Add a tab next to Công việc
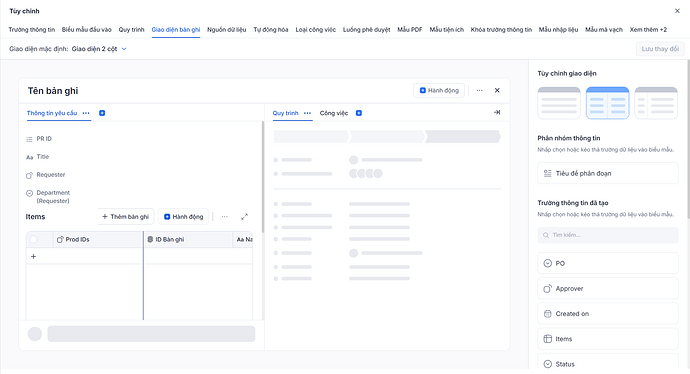 359,113
